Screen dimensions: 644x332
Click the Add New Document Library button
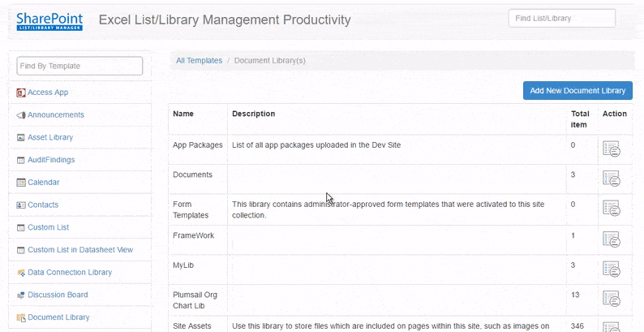(577, 90)
